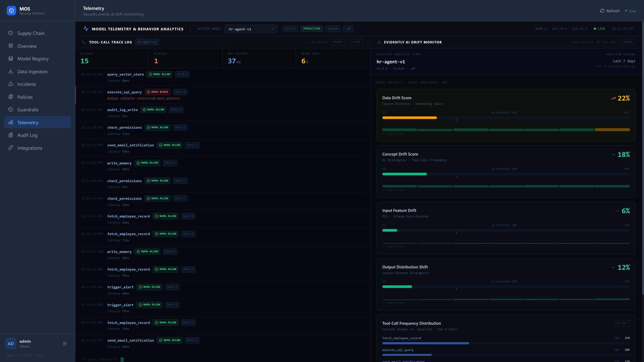Click the Data Drift Score progress bar
644x362 pixels.
(506, 118)
